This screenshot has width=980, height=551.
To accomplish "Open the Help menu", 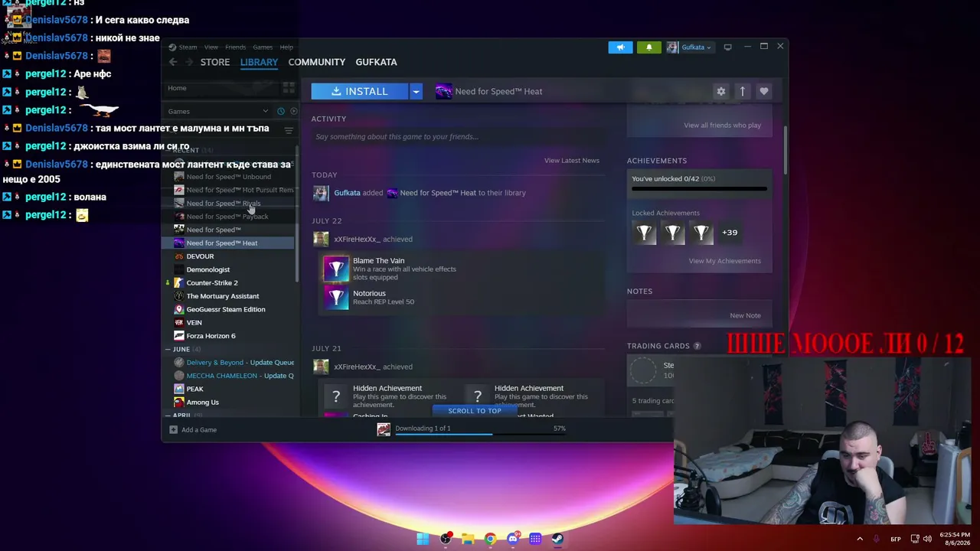I will click(286, 47).
